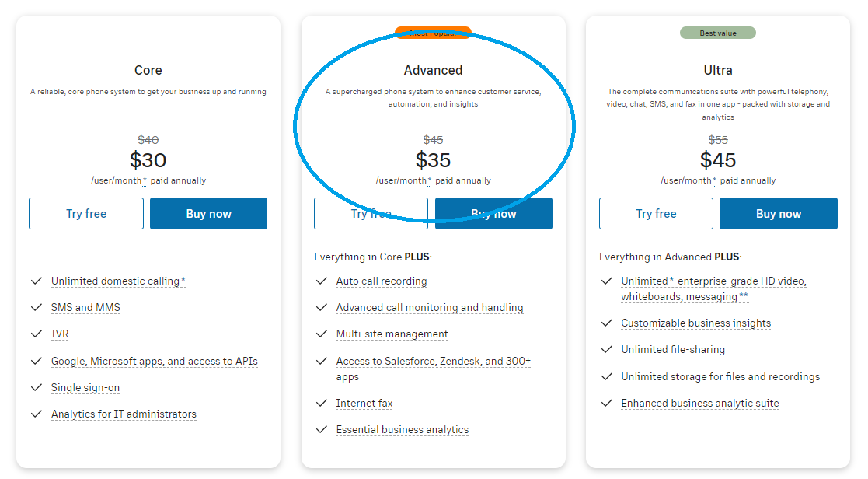The width and height of the screenshot is (868, 479).
Task: Open the SMS and MMS feature link
Action: coord(85,308)
